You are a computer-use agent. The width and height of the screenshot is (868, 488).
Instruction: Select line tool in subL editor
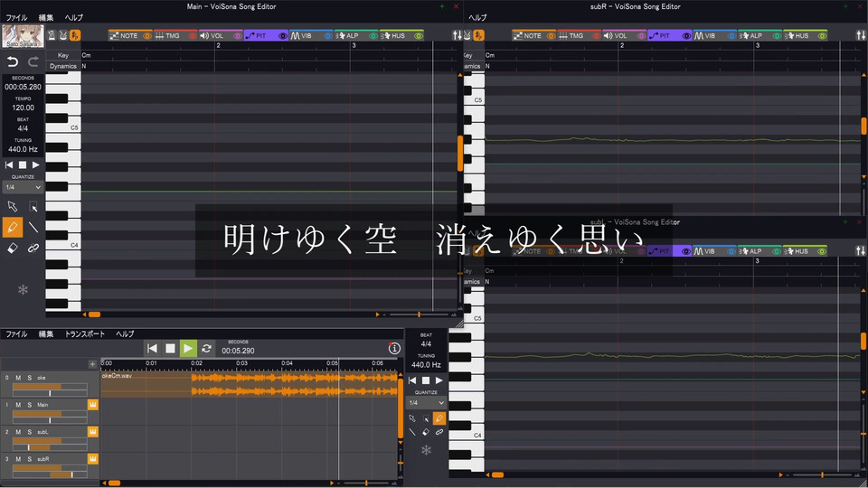[x=412, y=432]
